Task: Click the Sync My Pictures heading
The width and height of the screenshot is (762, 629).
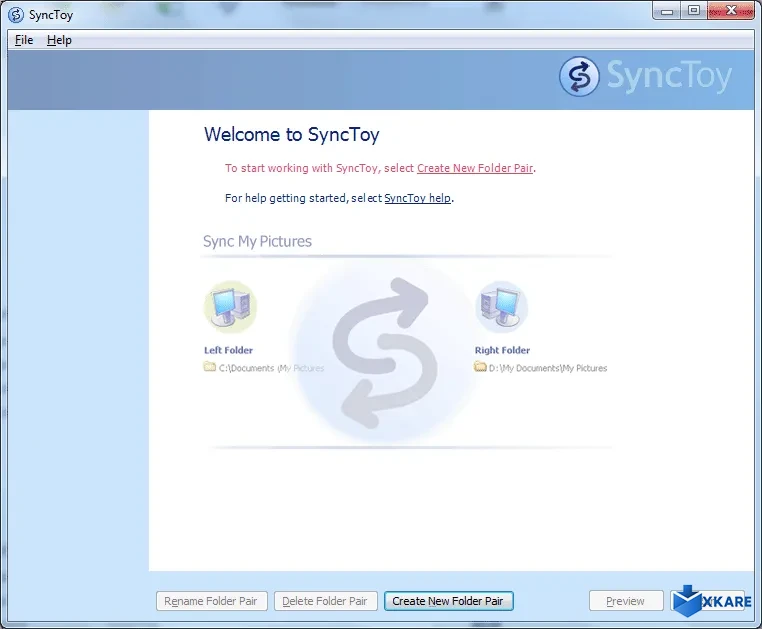Action: [x=257, y=242]
